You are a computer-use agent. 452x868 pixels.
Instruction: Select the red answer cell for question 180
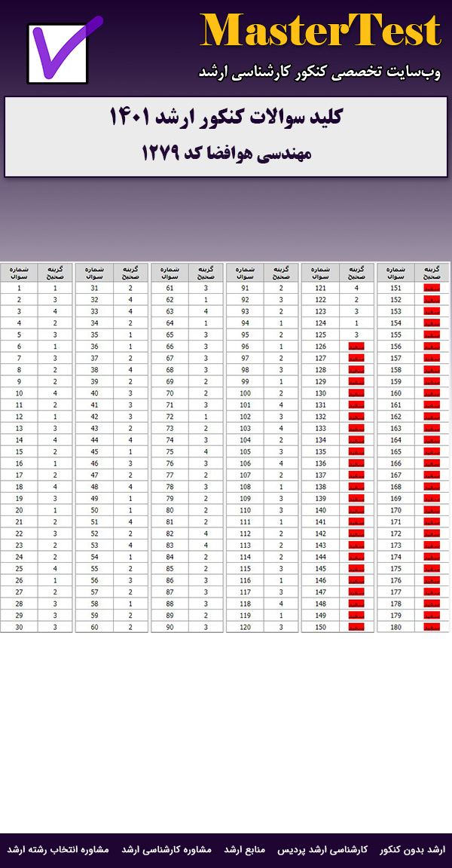pyautogui.click(x=432, y=627)
